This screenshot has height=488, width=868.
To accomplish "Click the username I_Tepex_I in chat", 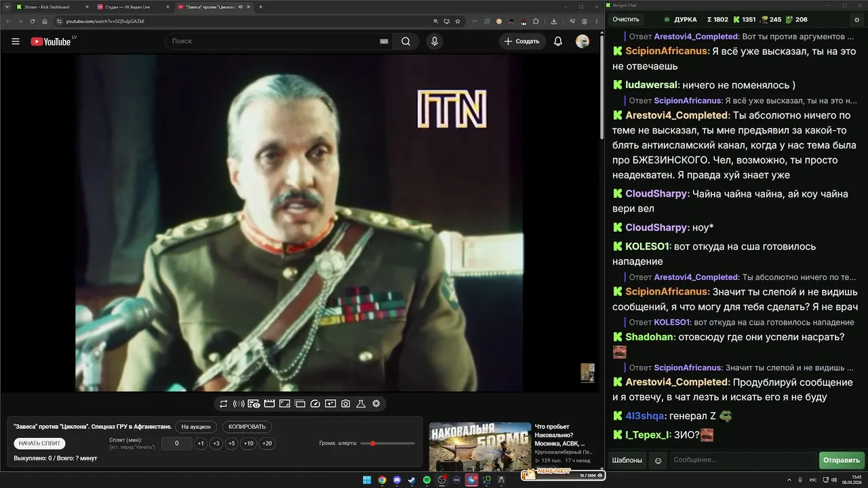I will [648, 435].
